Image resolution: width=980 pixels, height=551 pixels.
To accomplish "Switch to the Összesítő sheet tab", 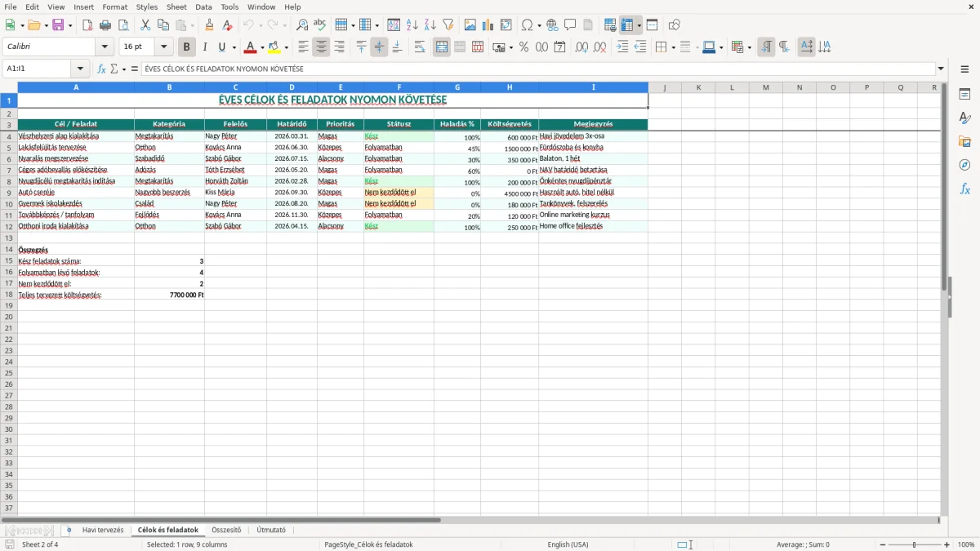I will [x=226, y=530].
